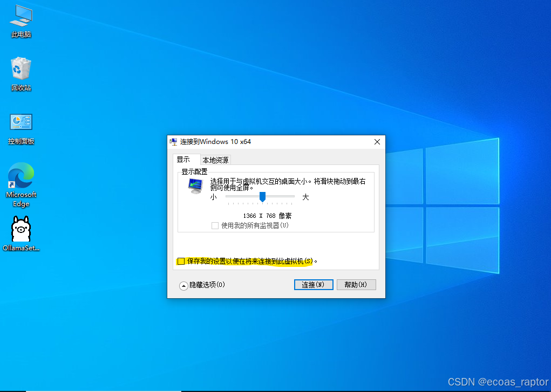
Task: Click the desktop size slider thumb
Action: [x=262, y=197]
